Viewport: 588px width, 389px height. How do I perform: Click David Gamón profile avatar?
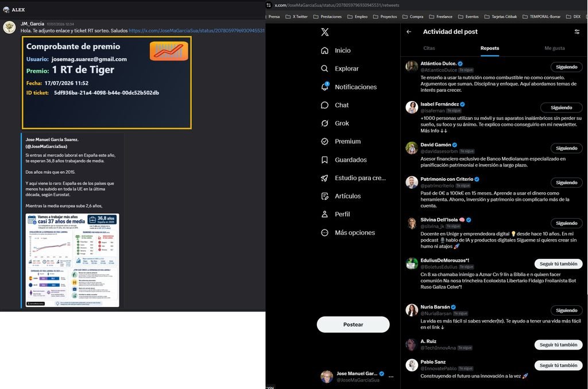(412, 147)
